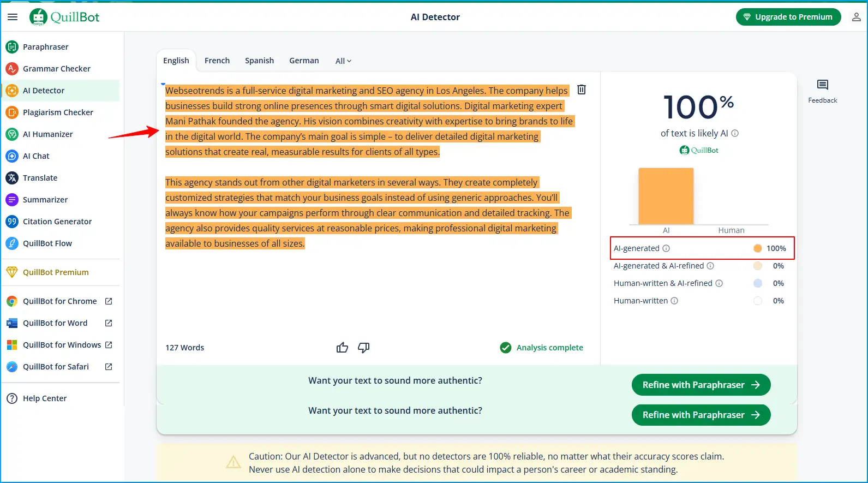The width and height of the screenshot is (868, 483).
Task: Open the Feedback icon
Action: (x=822, y=85)
